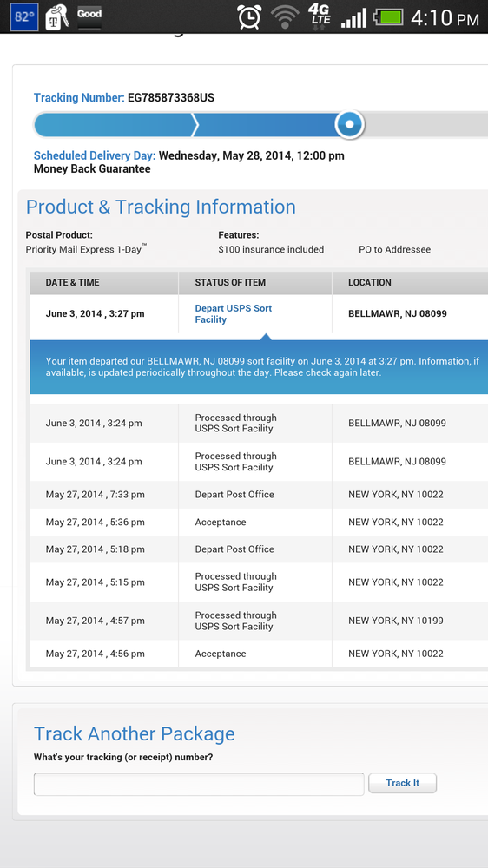Tap the 4:10 PM clock in status bar
488x868 pixels.
[x=445, y=17]
